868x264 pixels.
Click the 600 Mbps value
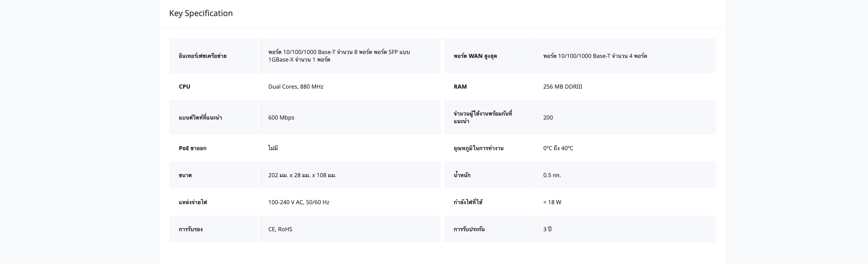(281, 118)
